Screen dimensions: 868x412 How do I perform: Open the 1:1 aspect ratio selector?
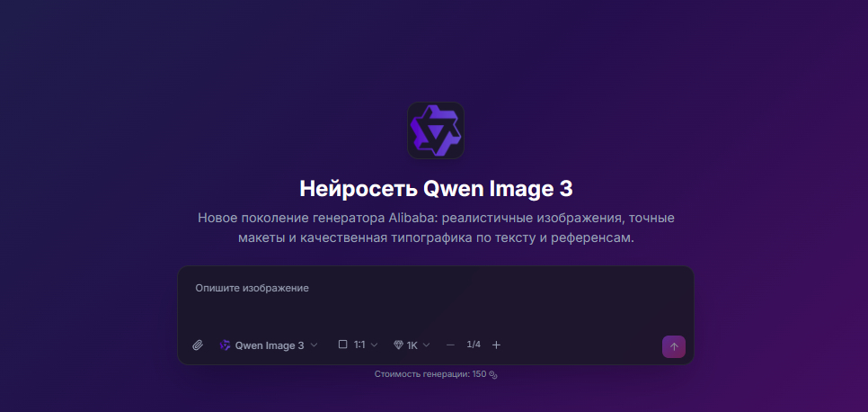point(359,345)
